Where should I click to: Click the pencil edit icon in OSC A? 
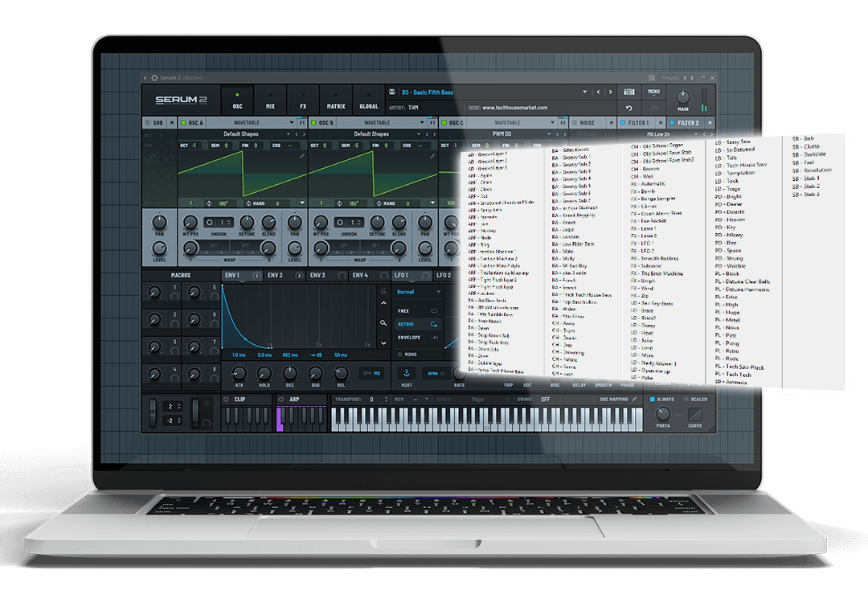(x=301, y=157)
